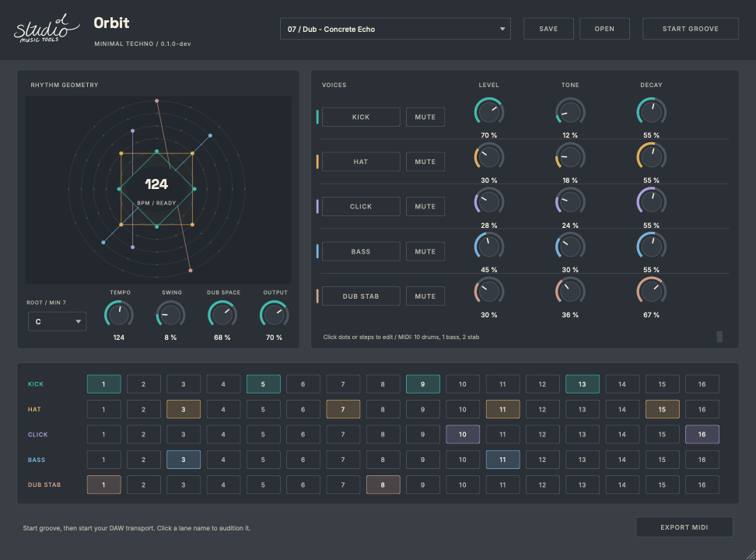Audition the KICK voice button
The height and width of the screenshot is (560, 756).
[361, 117]
